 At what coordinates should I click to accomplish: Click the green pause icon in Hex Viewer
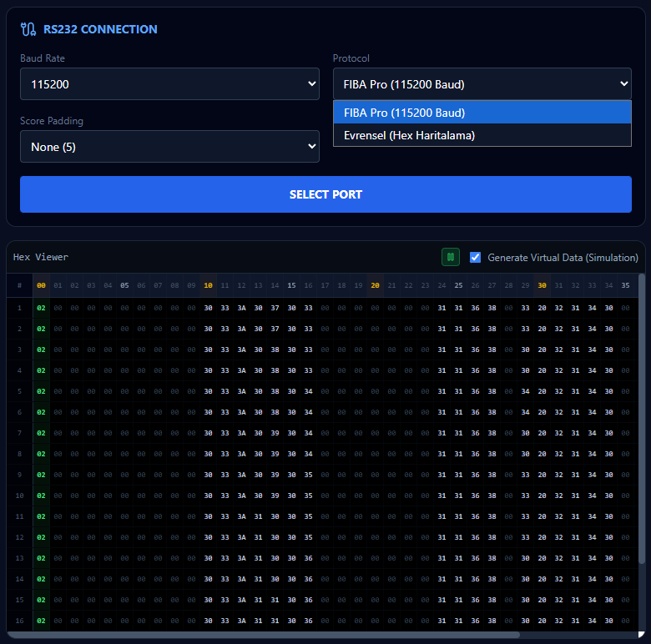tap(451, 257)
